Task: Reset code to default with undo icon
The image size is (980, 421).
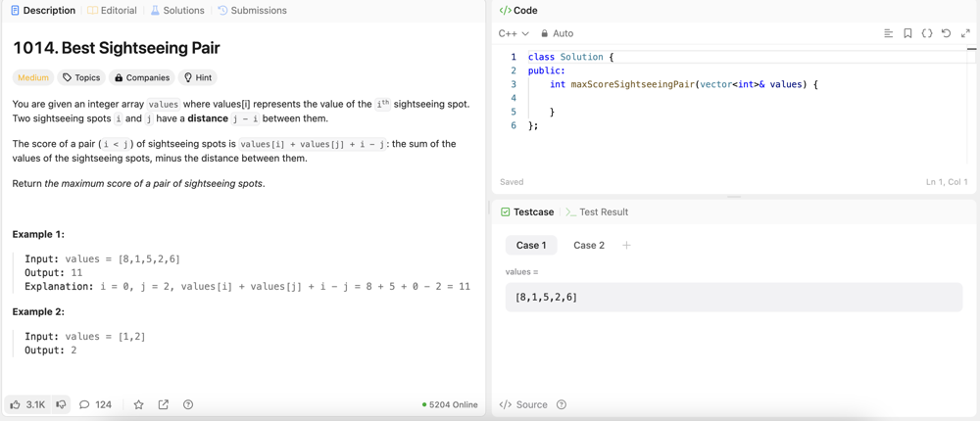Action: click(946, 33)
